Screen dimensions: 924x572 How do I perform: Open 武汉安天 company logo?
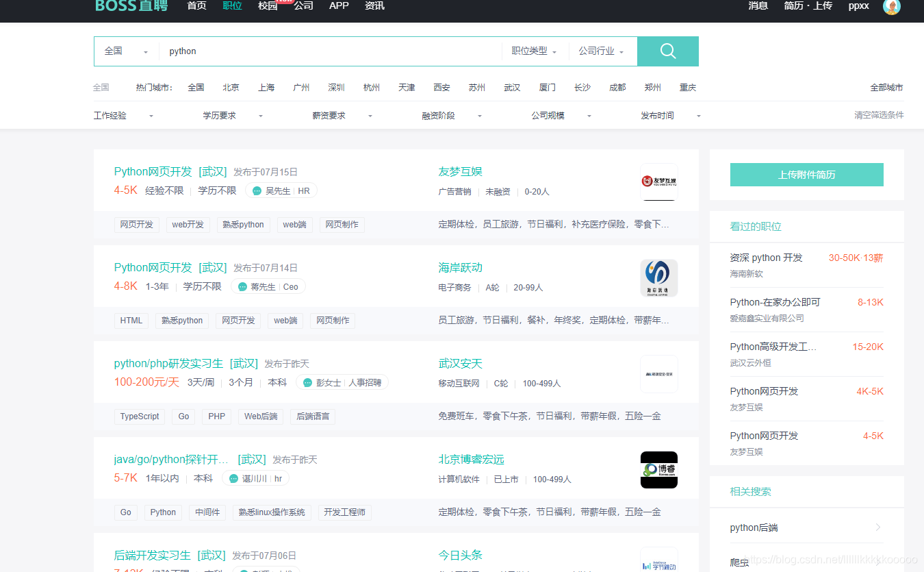(659, 373)
